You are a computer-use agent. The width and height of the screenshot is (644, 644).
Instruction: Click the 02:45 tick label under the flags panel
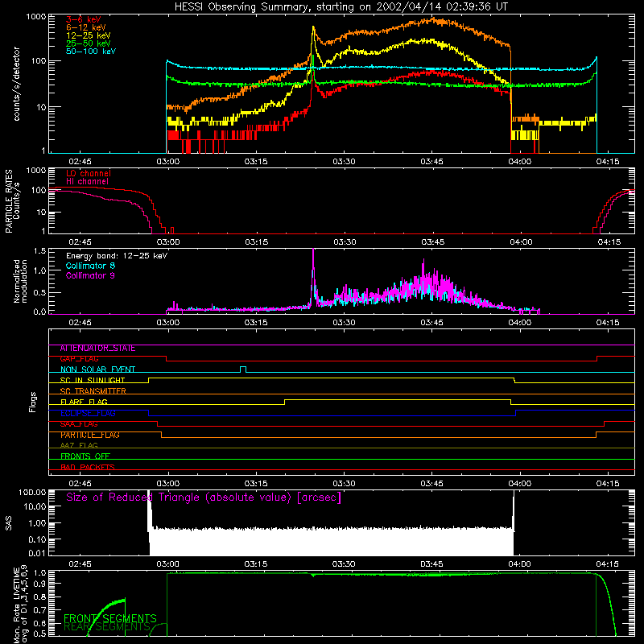pos(80,484)
